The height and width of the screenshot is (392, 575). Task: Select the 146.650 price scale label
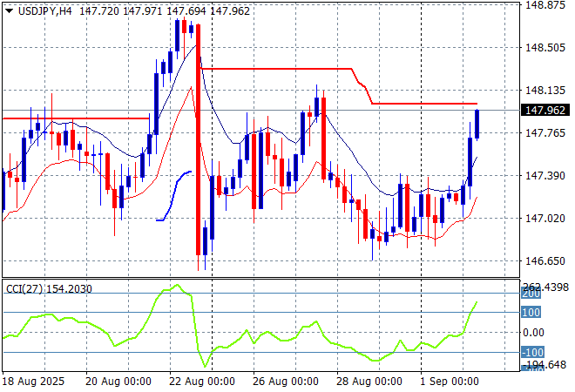click(x=545, y=260)
